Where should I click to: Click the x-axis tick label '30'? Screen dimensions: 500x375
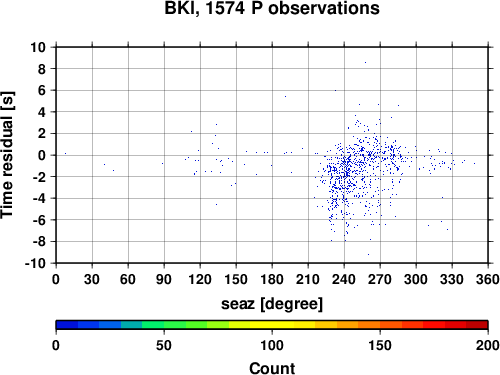point(92,279)
